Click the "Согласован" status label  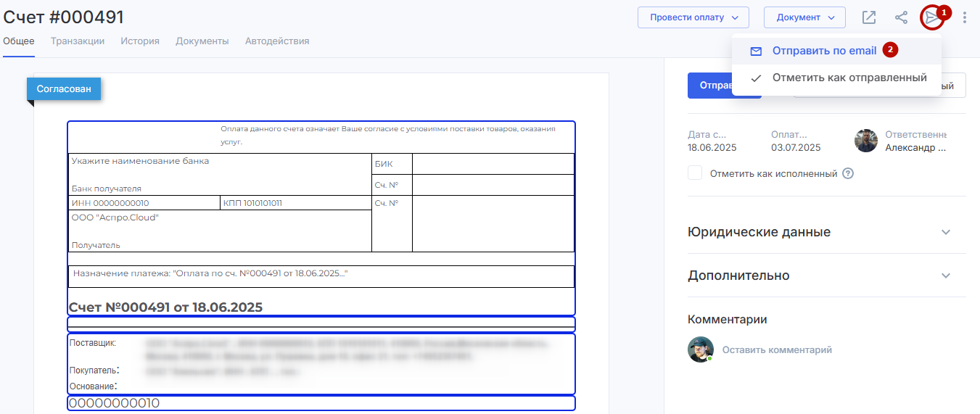(x=64, y=89)
